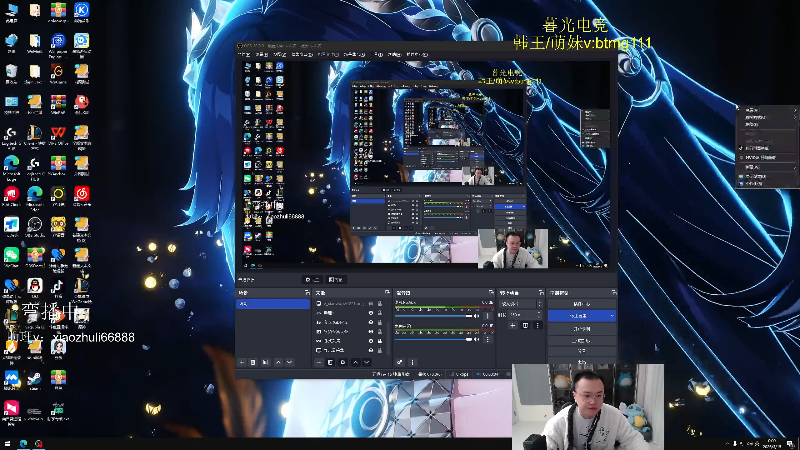The height and width of the screenshot is (450, 800).
Task: Open Recycle Bin on desktop
Action: click(x=11, y=73)
